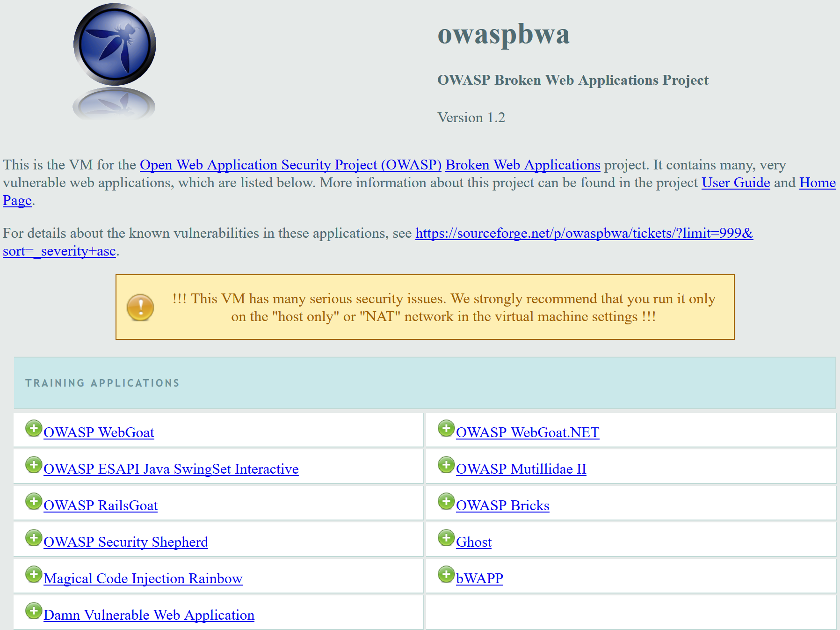Image resolution: width=840 pixels, height=630 pixels.
Task: Expand the OWASP Security Shepherd plus icon
Action: coord(34,538)
